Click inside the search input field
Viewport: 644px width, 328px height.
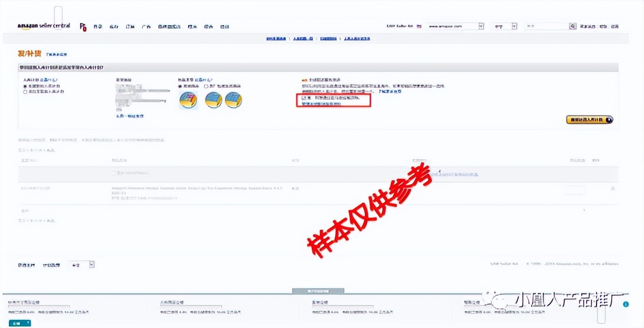click(546, 26)
